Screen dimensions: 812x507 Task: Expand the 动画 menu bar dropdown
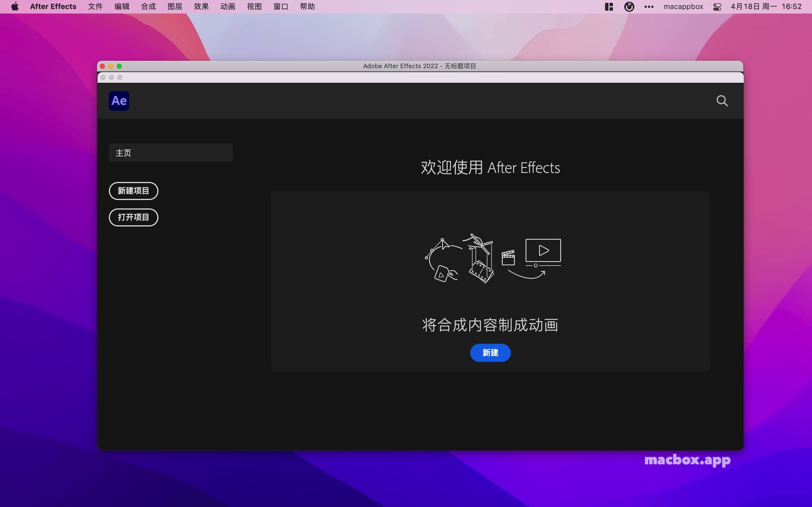point(228,6)
